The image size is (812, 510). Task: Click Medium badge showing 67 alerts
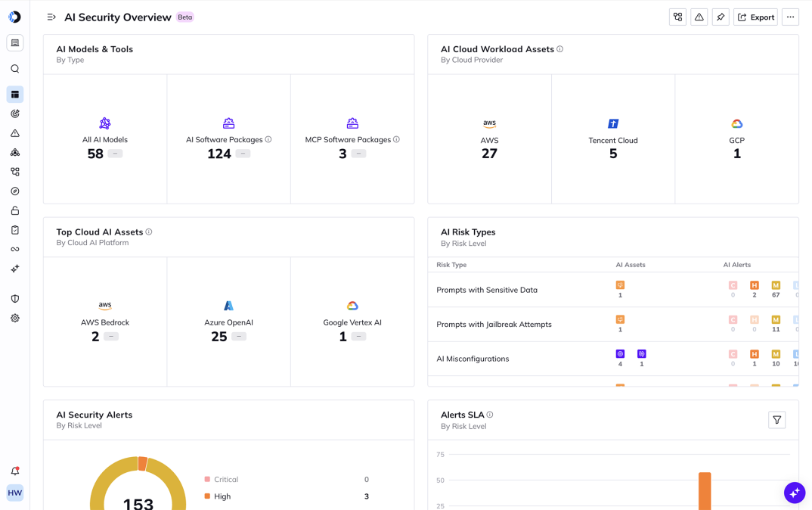point(776,285)
